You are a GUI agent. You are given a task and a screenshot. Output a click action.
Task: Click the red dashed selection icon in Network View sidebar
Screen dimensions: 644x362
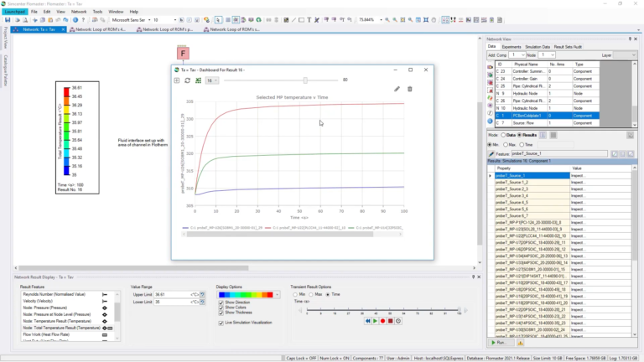coord(490,90)
